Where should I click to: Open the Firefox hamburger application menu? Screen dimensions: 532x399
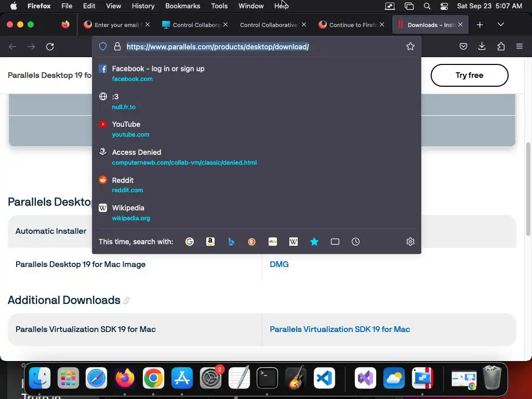click(520, 46)
